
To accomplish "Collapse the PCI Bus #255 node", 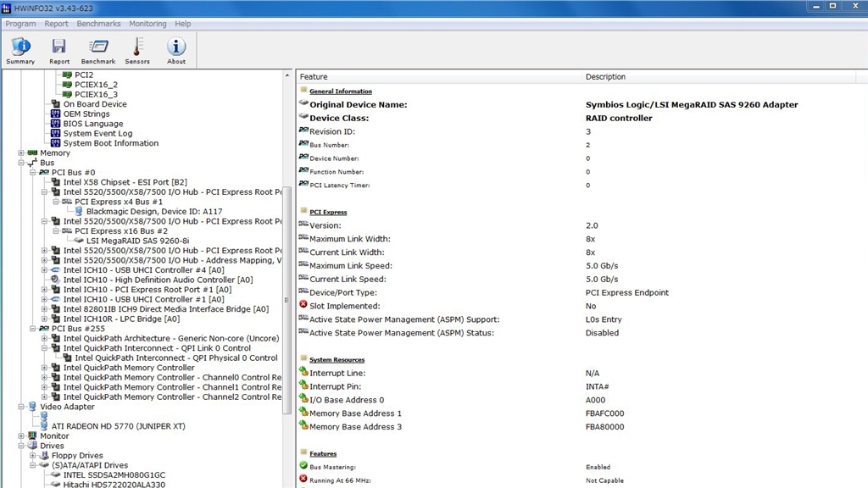I will [x=33, y=329].
